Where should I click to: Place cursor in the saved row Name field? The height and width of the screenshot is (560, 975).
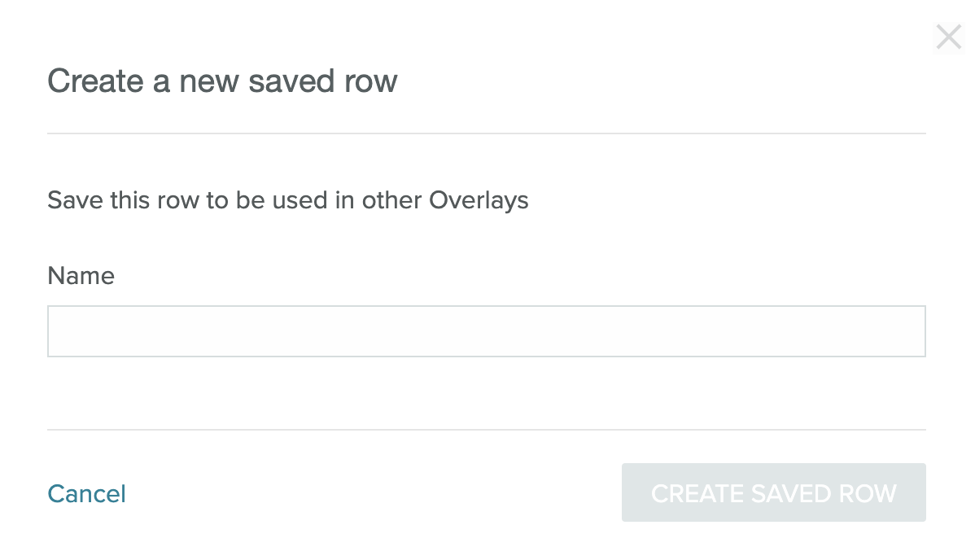[486, 331]
